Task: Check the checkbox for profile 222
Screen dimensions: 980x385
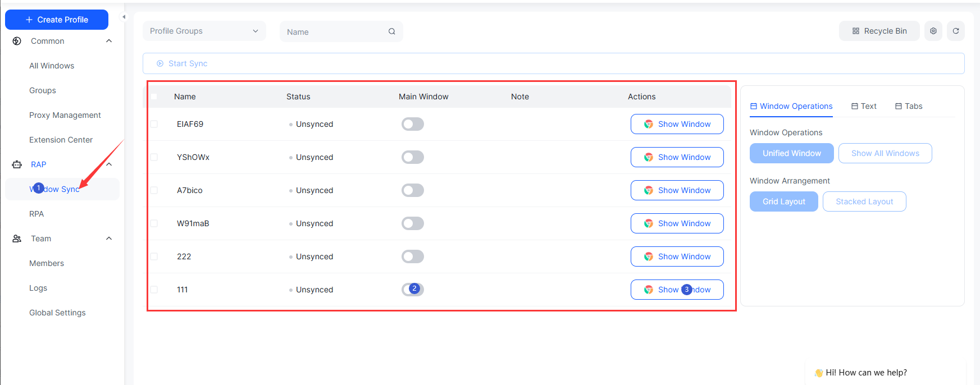Action: (x=154, y=256)
